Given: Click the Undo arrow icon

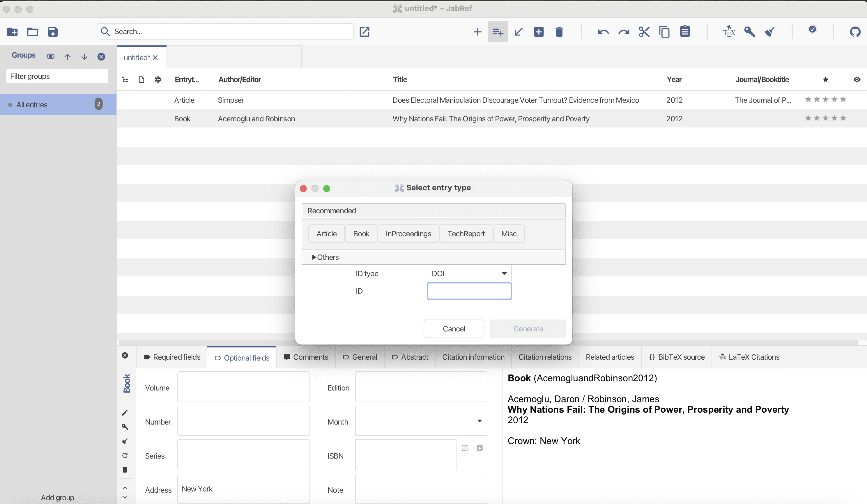Looking at the screenshot, I should coord(603,32).
